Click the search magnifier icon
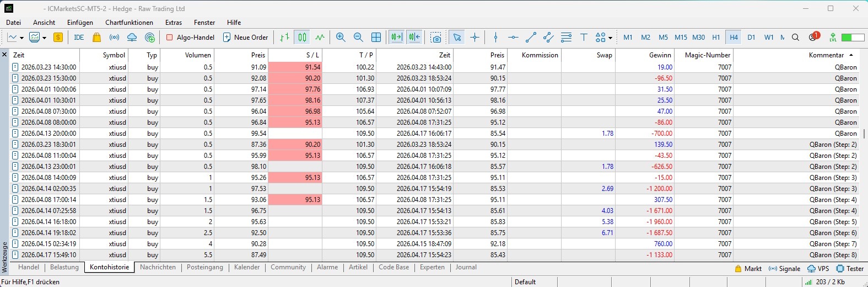Viewport: 868px width, 287px height. click(x=795, y=38)
